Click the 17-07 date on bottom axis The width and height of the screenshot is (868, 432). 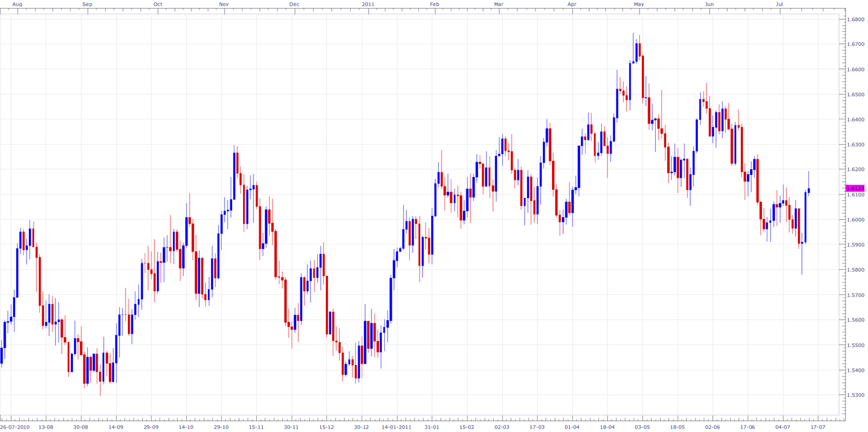tap(818, 427)
